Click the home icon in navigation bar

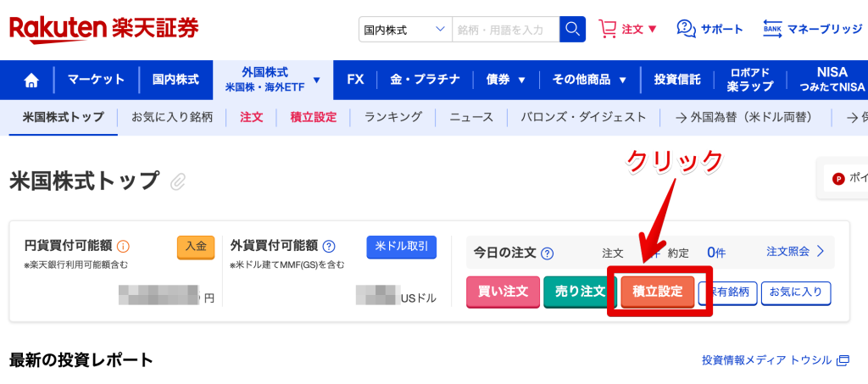point(31,81)
